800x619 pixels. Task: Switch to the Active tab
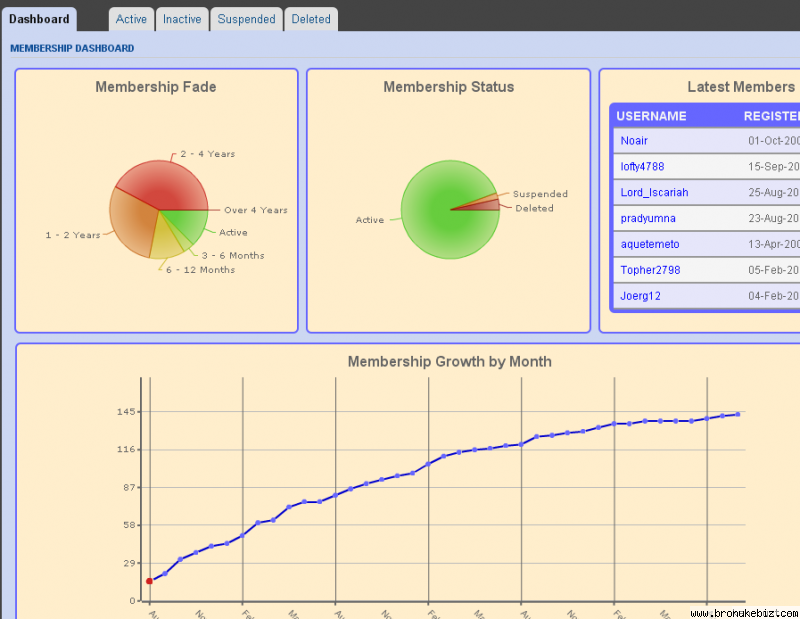pos(131,19)
